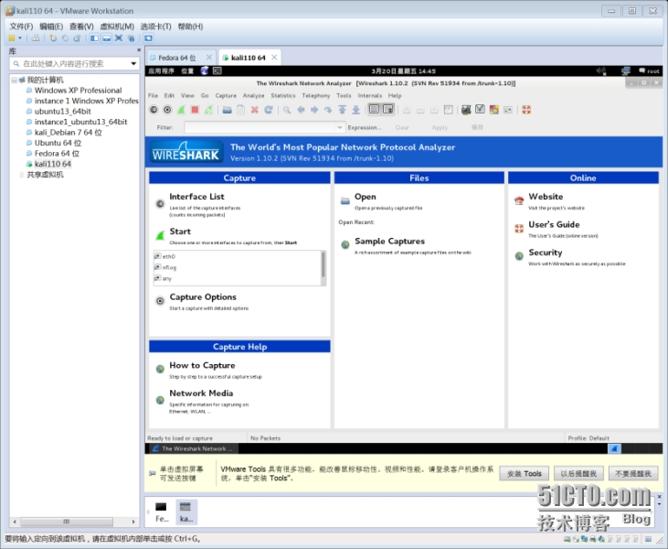
Task: Click kali thumbnail in bottom bar
Action: click(186, 512)
